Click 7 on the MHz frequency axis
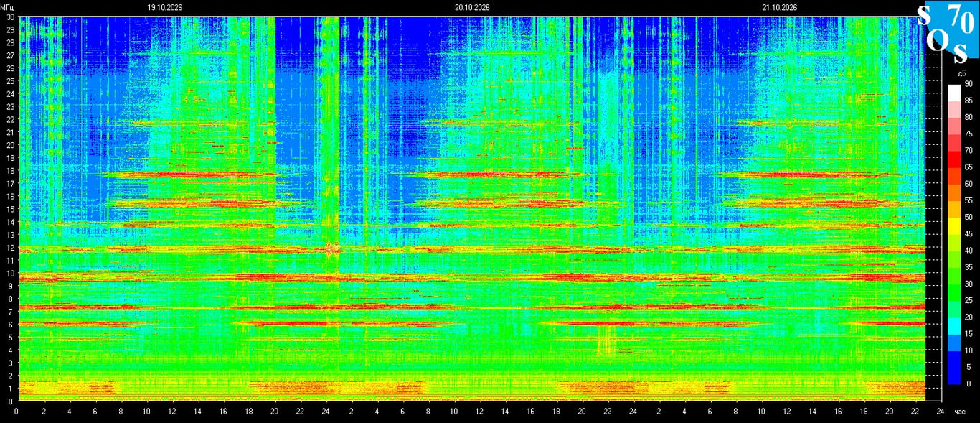Image resolution: width=980 pixels, height=423 pixels. pyautogui.click(x=12, y=312)
